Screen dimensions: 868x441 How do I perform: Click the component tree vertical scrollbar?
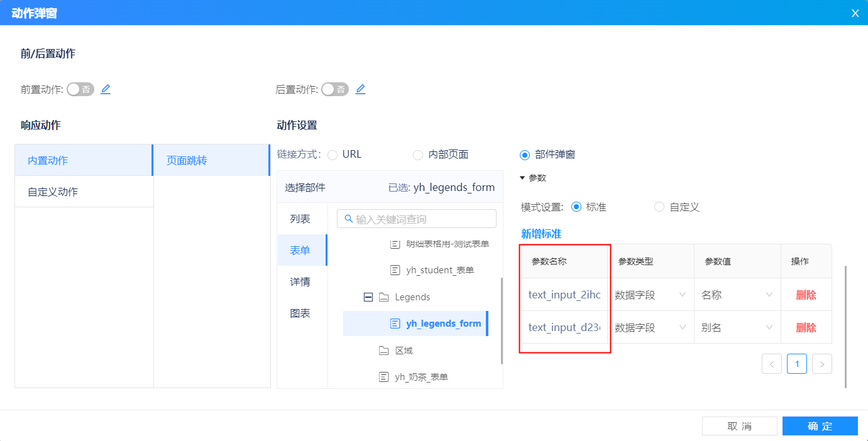click(x=501, y=320)
